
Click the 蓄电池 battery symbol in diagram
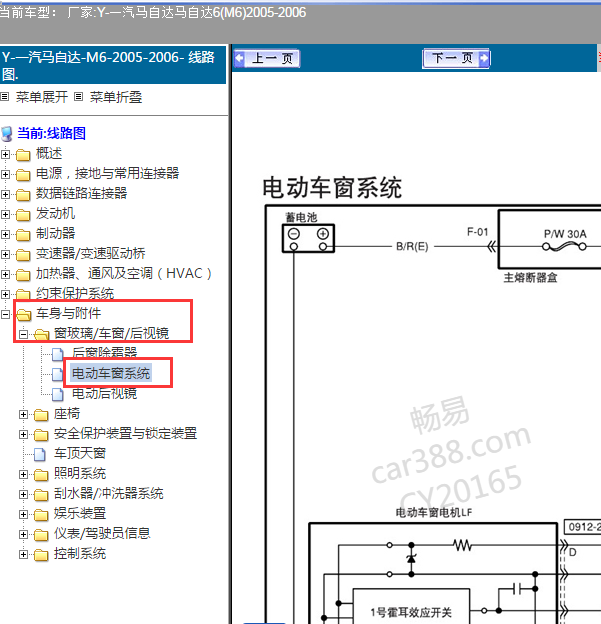(308, 238)
